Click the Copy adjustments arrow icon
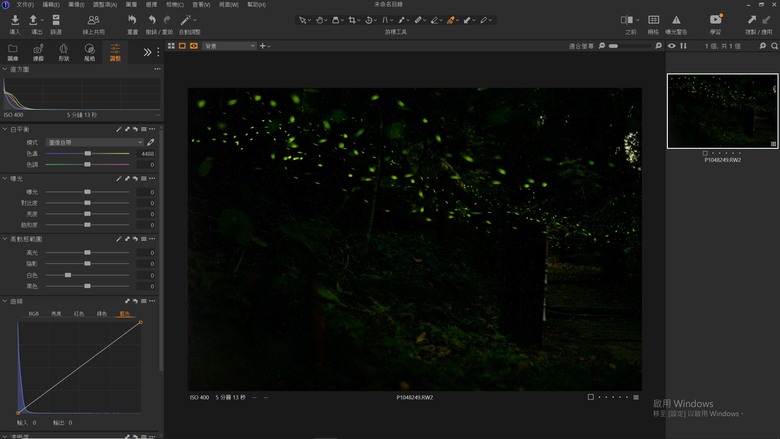Screen dimensions: 780x439 752,19
